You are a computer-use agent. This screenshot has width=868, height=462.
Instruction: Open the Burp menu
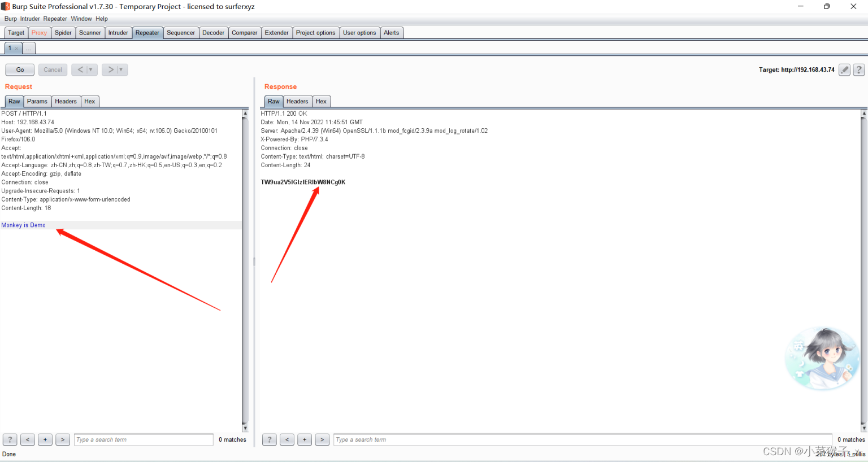11,19
